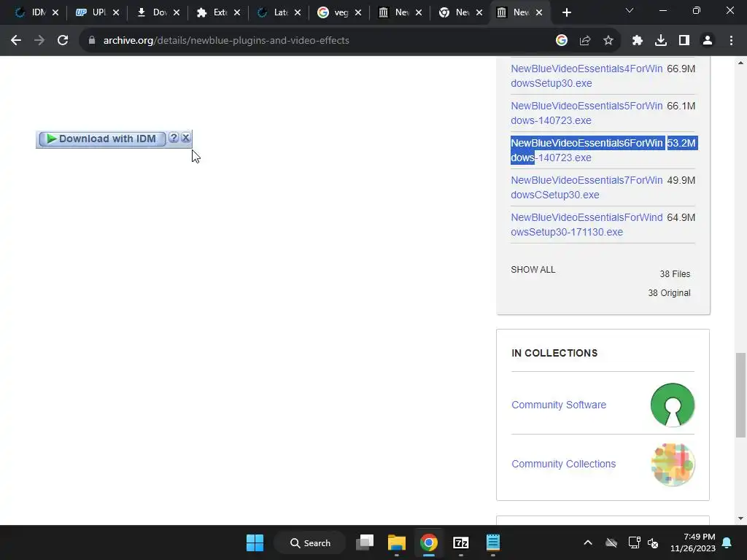Click Community Collections colorful thumbnail

[672, 464]
